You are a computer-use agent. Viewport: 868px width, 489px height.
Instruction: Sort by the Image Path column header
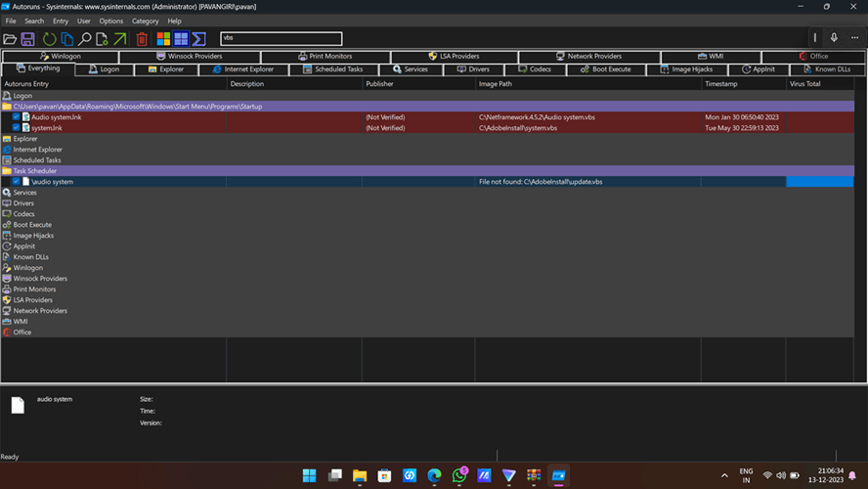[x=587, y=84]
